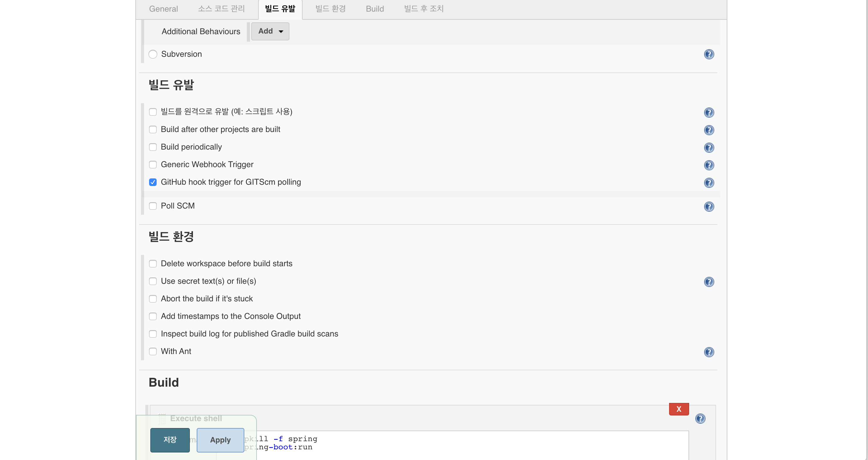868x460 pixels.
Task: Click the Build section heading
Action: coord(164,383)
